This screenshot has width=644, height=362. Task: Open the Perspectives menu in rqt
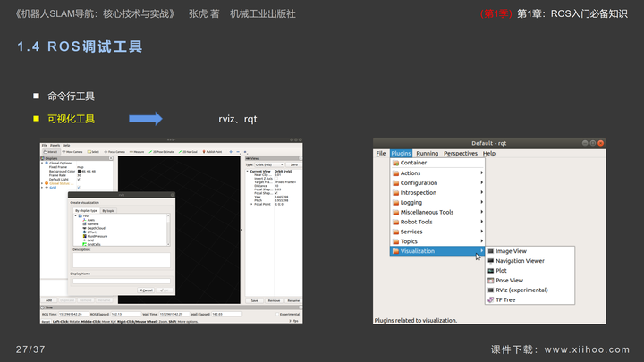[461, 154]
